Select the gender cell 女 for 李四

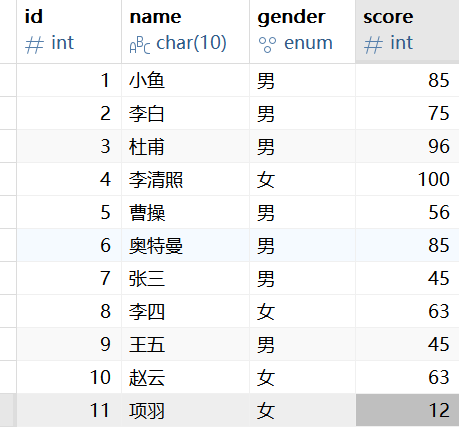click(302, 311)
